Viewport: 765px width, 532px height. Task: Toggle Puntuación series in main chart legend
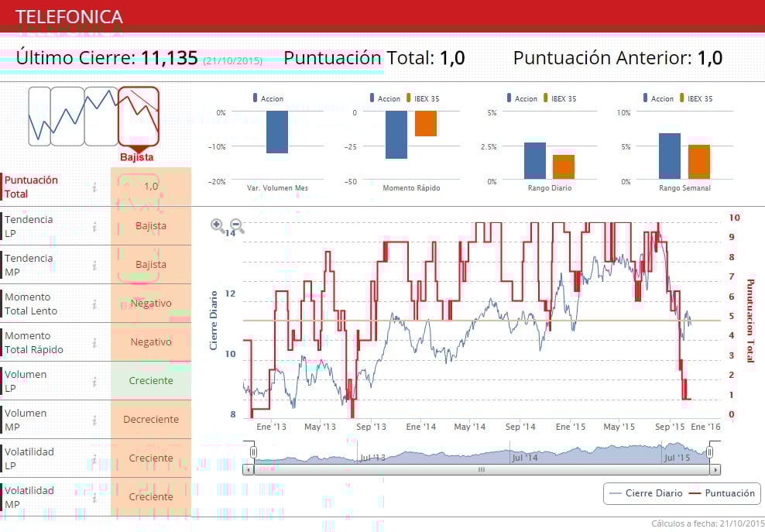point(722,493)
